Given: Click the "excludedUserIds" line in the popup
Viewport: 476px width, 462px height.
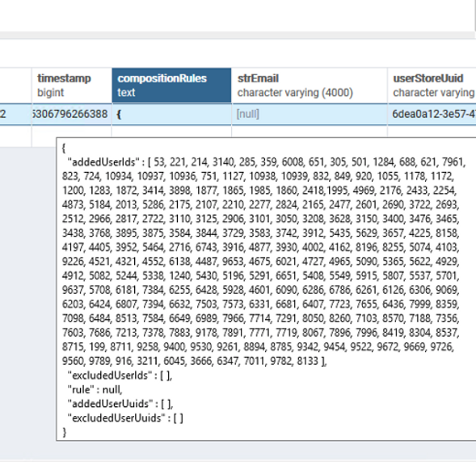Looking at the screenshot, I should [120, 376].
